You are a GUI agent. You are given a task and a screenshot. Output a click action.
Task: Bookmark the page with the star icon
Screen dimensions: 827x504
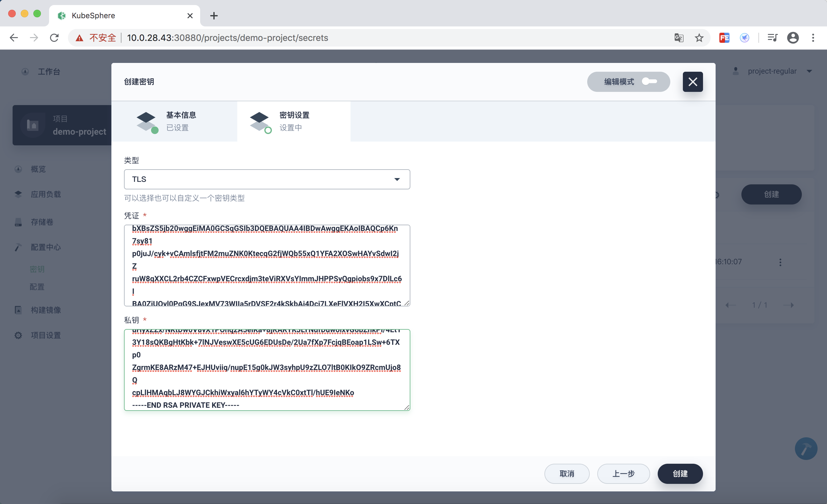coord(699,37)
